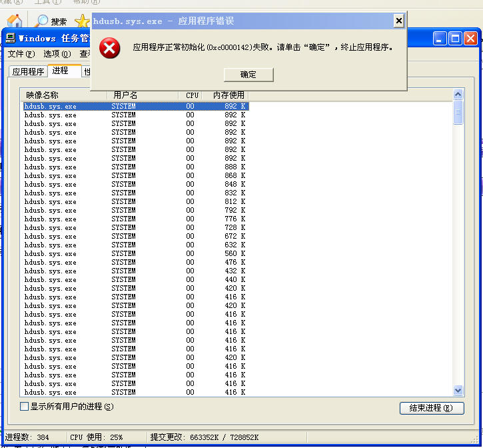The width and height of the screenshot is (483, 448).
Task: Minimize the Windows Task Manager window
Action: pos(440,39)
